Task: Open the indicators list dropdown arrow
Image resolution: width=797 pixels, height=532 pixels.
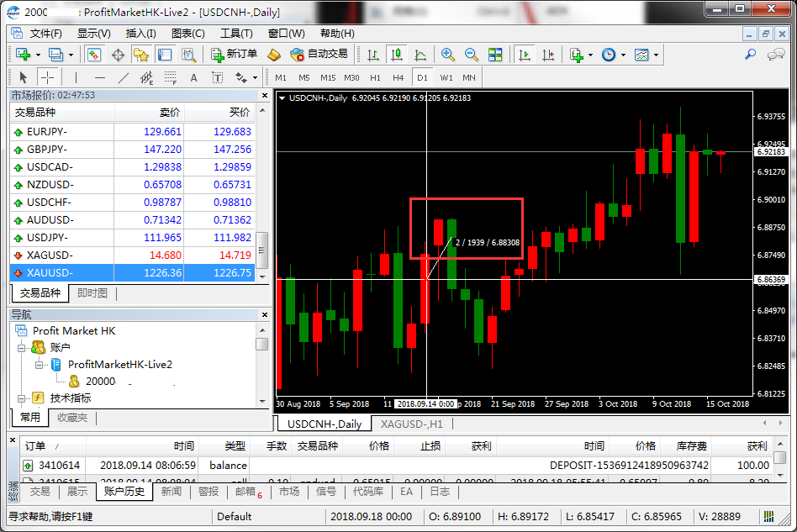Action: tap(591, 55)
